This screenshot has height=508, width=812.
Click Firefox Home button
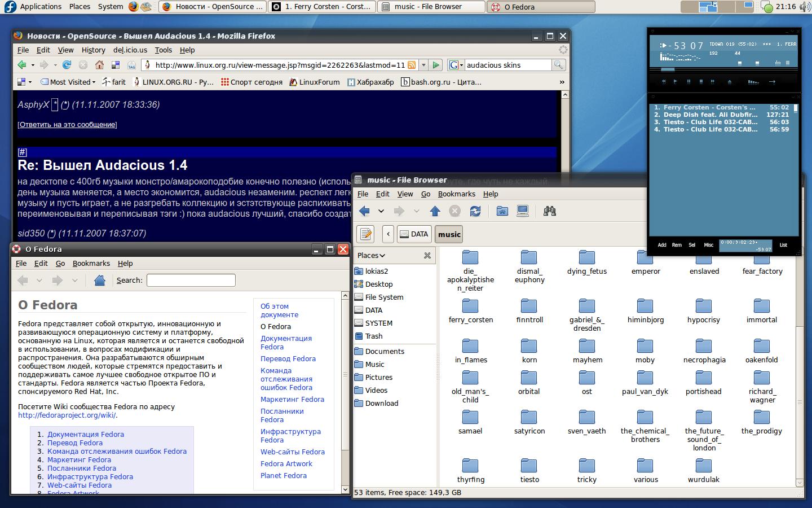click(99, 65)
